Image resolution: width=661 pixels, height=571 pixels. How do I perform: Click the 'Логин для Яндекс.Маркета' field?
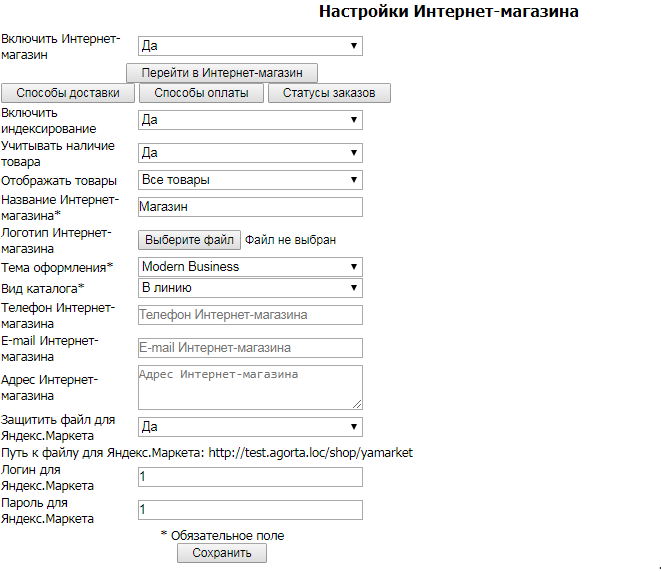(250, 477)
